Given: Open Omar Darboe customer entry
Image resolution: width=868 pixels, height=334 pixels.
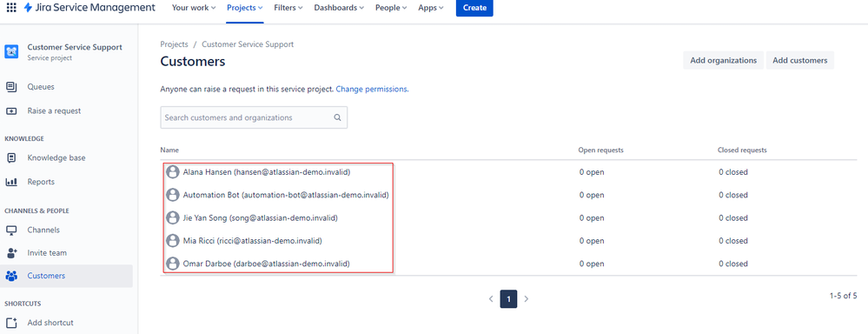Looking at the screenshot, I should click(x=266, y=264).
